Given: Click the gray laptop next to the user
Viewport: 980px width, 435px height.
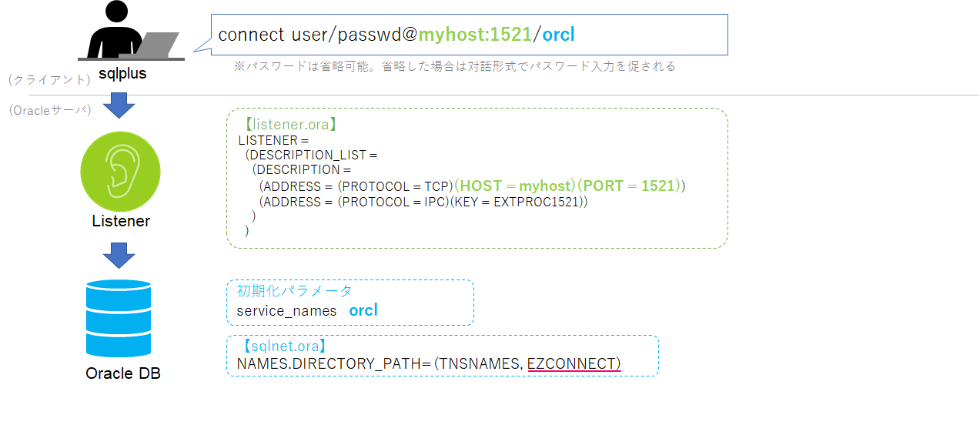Looking at the screenshot, I should tap(149, 45).
